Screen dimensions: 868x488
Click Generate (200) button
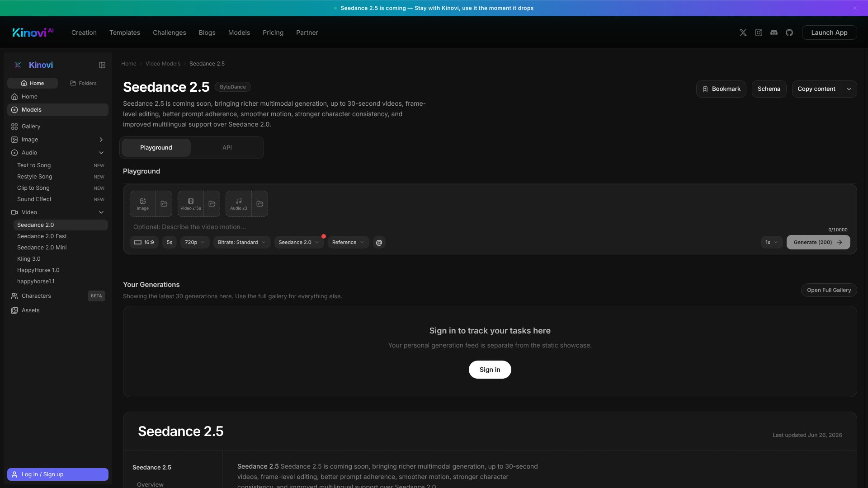click(818, 243)
